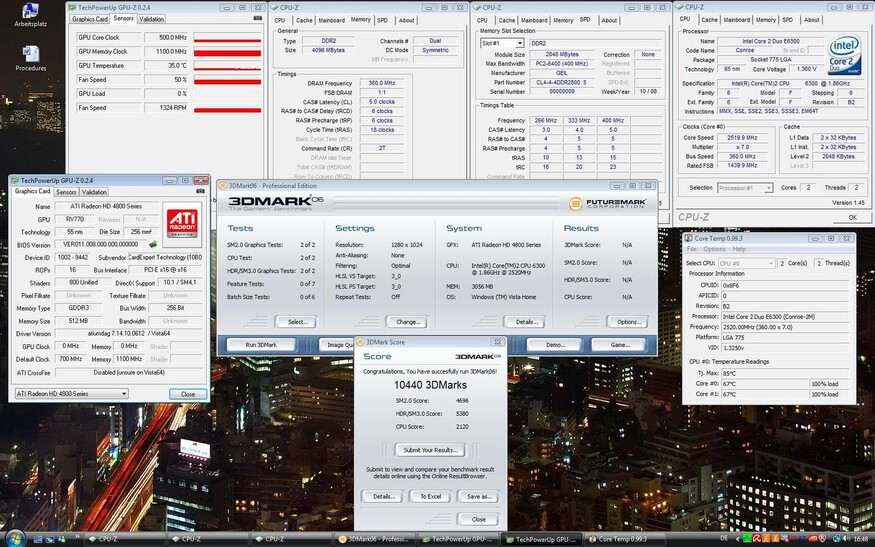Open the Procedures desktop icon
Image resolution: width=875 pixels, height=547 pixels.
pos(31,59)
